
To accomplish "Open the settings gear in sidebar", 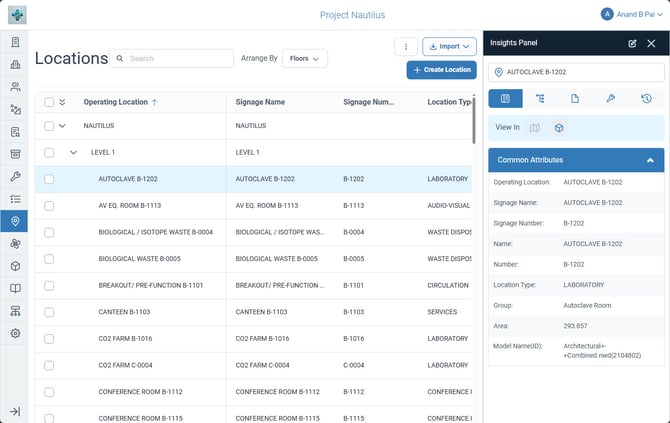I will (15, 333).
